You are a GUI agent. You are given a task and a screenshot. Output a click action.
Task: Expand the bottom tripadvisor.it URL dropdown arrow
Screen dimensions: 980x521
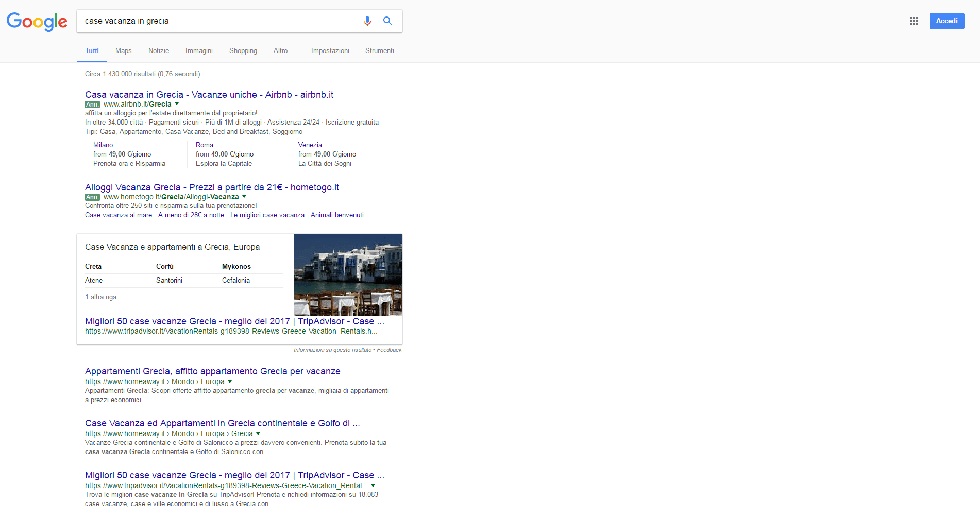[x=373, y=485]
